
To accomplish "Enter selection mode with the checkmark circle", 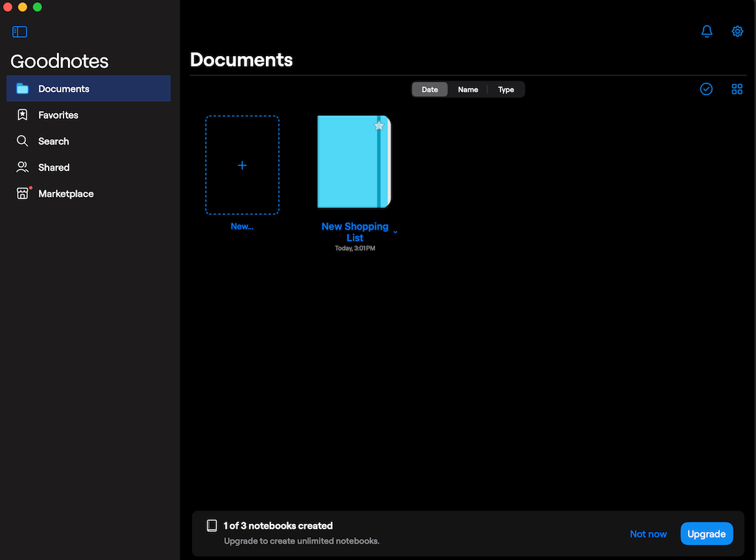I will [706, 89].
